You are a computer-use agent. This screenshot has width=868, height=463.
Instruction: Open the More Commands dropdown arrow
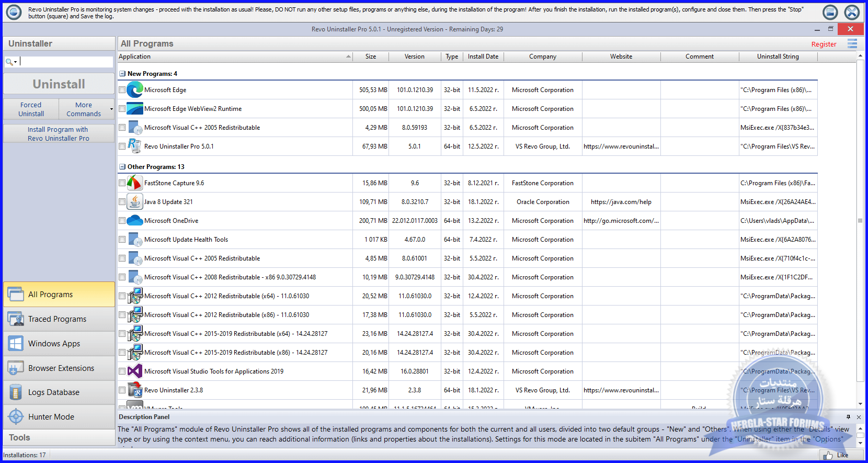click(x=111, y=109)
